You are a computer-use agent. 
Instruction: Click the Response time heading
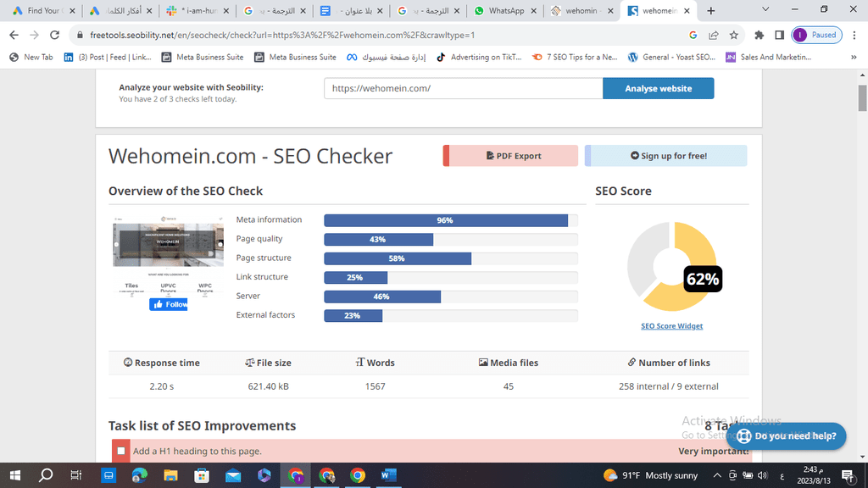tap(162, 363)
